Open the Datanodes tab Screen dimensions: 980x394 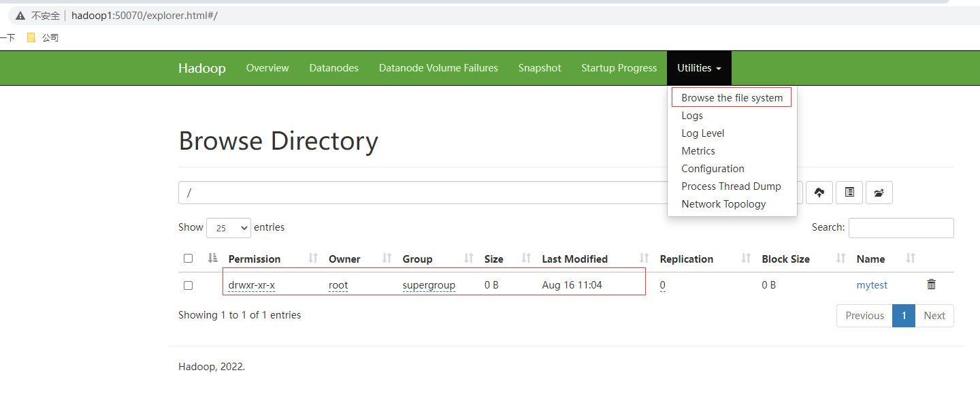tap(333, 68)
